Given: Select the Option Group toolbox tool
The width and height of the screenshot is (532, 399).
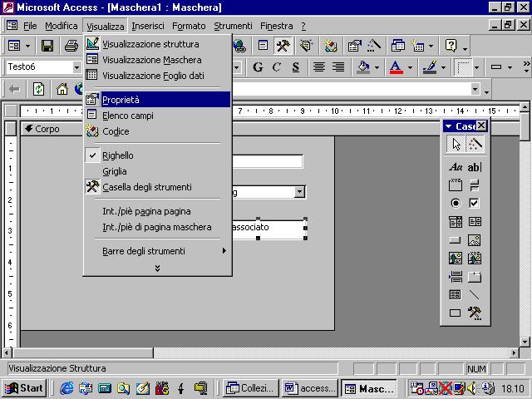Looking at the screenshot, I should point(456,185).
